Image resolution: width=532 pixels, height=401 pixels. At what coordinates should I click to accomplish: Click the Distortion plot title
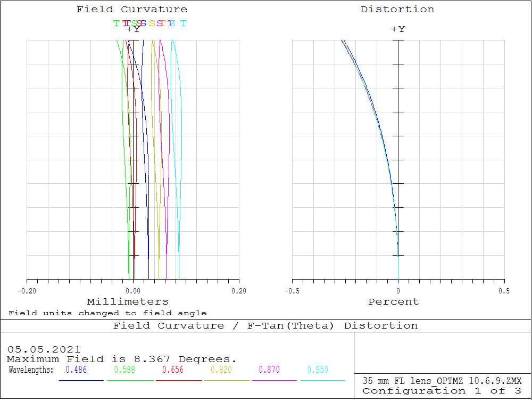[397, 9]
